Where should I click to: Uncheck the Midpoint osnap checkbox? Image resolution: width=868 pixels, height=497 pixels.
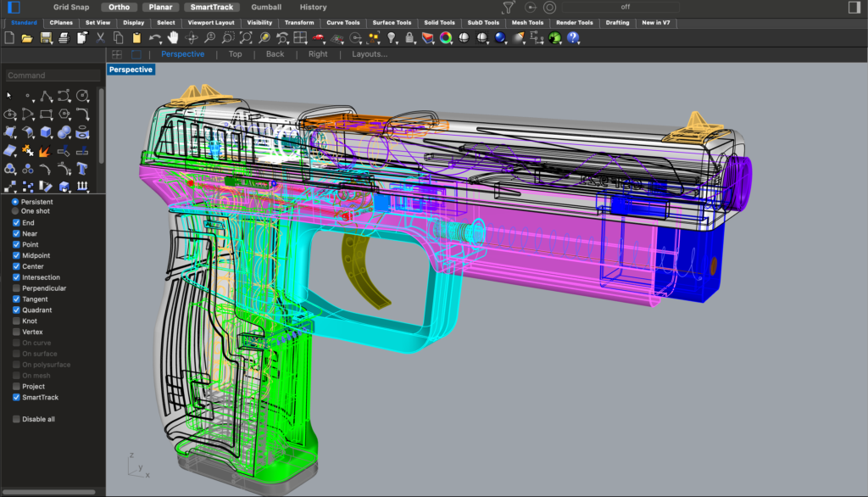tap(16, 255)
